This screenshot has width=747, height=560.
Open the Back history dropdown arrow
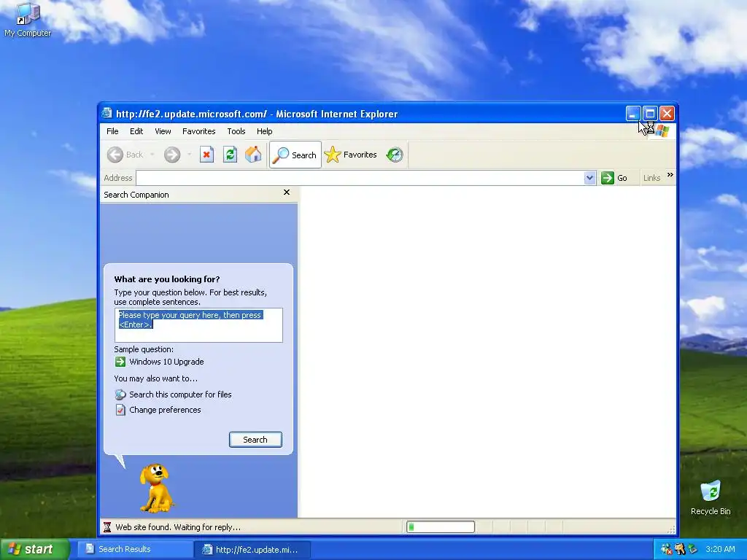[x=152, y=155]
